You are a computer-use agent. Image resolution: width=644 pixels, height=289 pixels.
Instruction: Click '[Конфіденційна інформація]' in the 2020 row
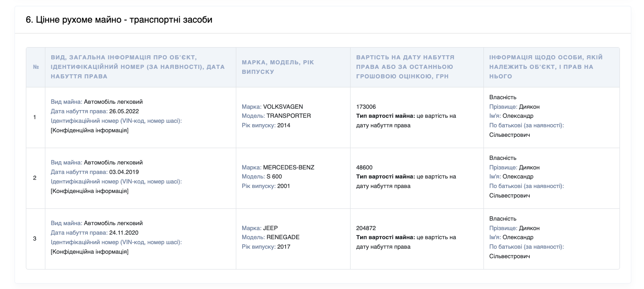coord(90,252)
